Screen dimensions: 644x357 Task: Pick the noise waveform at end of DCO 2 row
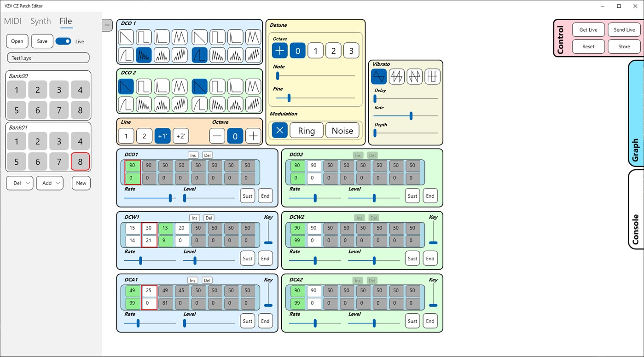pyautogui.click(x=253, y=104)
